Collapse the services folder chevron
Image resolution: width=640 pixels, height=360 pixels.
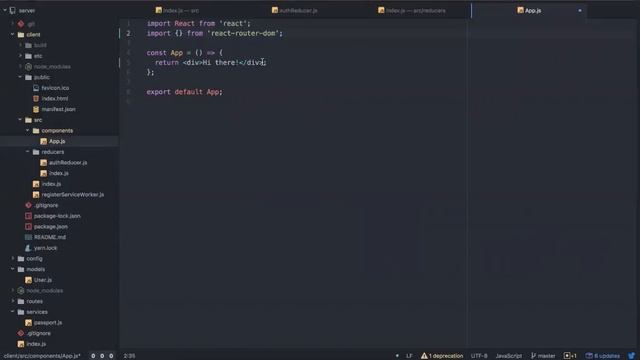(13, 311)
